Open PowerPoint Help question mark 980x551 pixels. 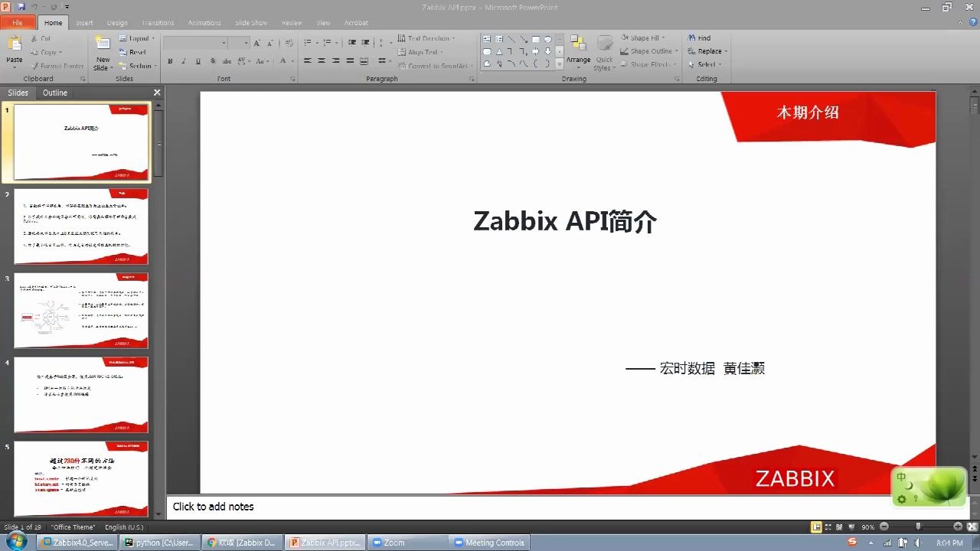(972, 23)
